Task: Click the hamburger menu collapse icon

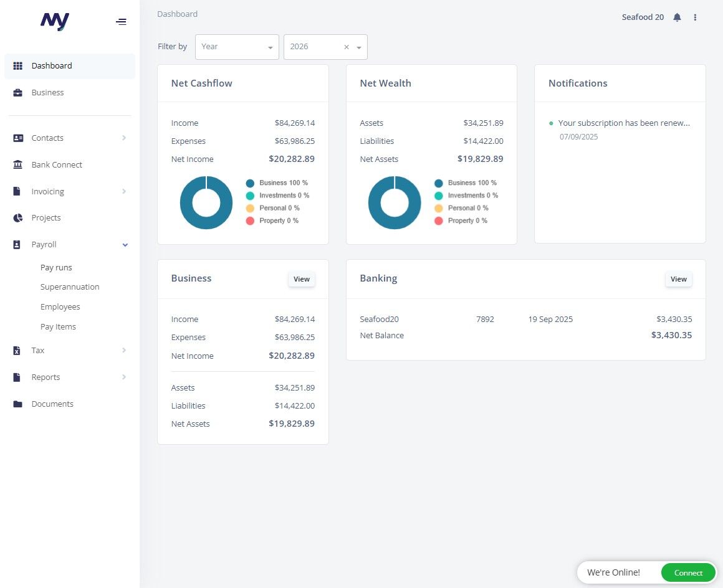Action: pyautogui.click(x=121, y=22)
